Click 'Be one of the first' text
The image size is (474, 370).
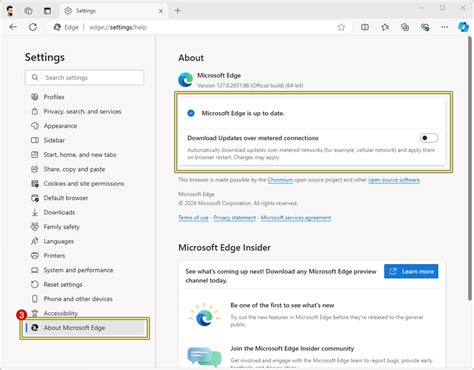(x=282, y=305)
